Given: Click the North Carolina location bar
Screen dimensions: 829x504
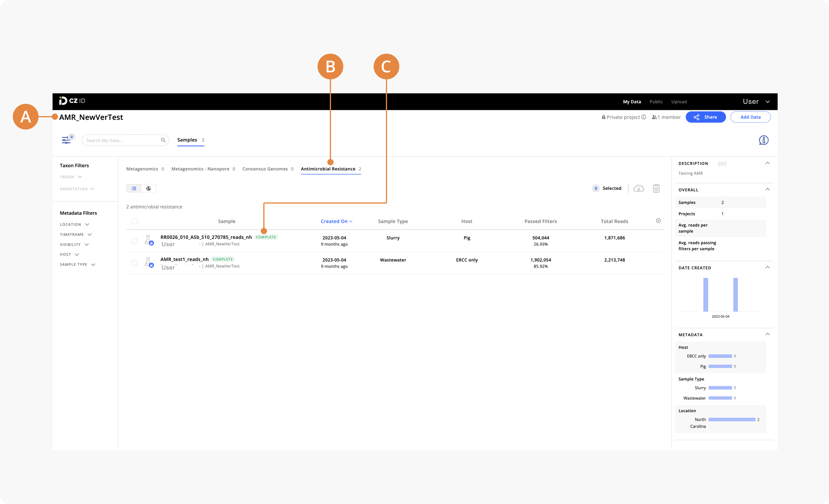Looking at the screenshot, I should (x=732, y=420).
